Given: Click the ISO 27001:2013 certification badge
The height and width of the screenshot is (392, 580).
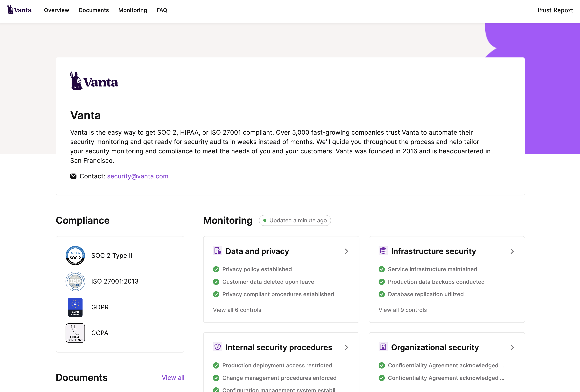Looking at the screenshot, I should [x=75, y=281].
